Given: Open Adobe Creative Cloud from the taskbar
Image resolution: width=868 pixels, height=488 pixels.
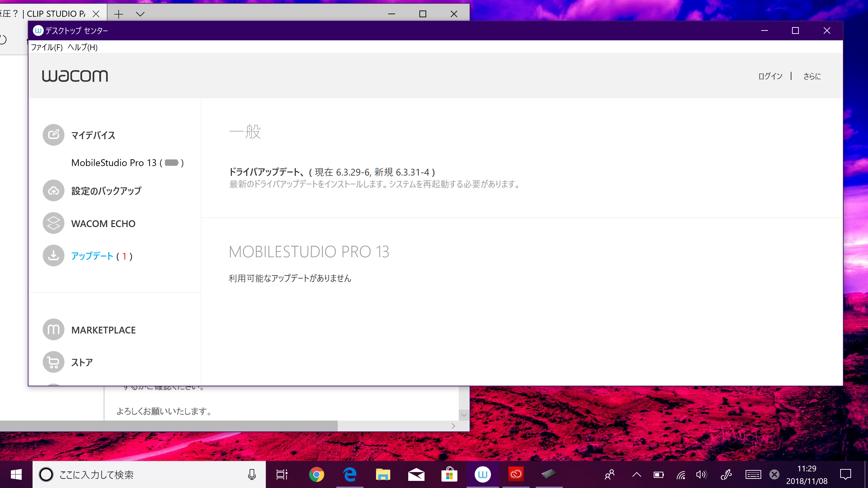Looking at the screenshot, I should 516,474.
